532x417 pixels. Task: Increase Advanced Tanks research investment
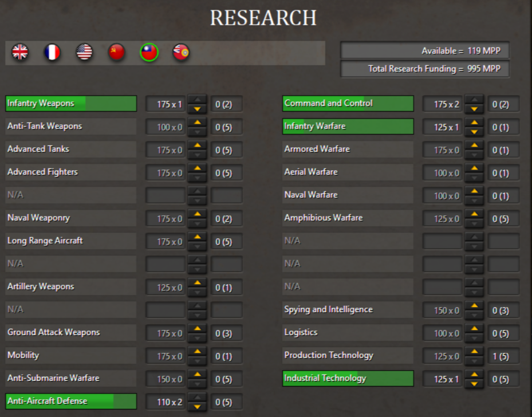197,145
